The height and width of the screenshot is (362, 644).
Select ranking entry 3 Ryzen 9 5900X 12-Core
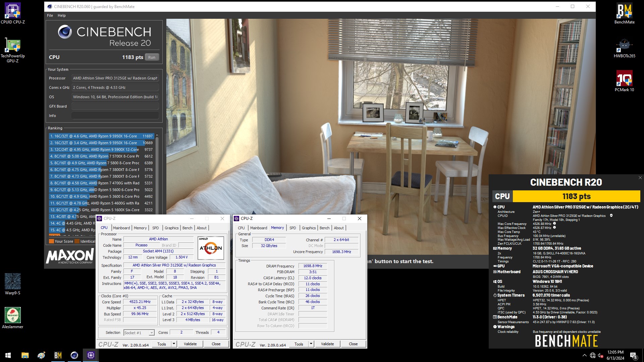101,149
